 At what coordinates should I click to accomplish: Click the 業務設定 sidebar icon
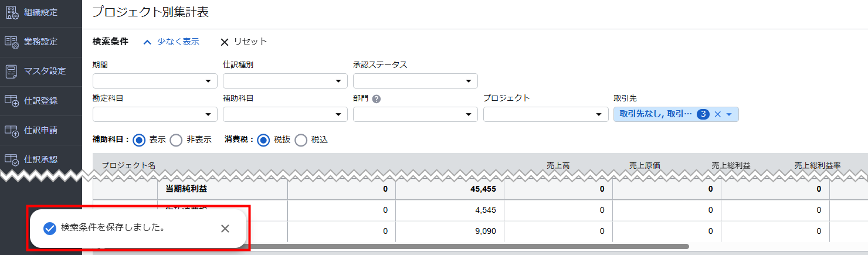point(12,42)
